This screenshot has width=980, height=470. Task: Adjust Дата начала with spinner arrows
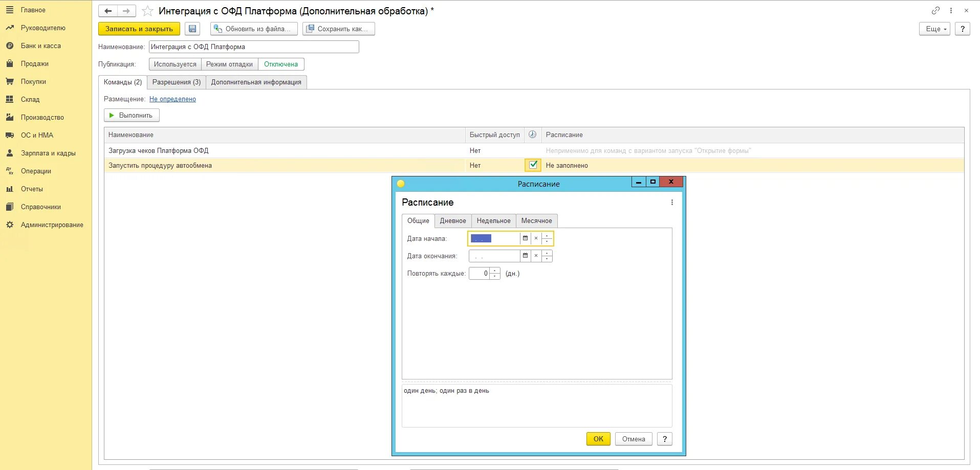(547, 238)
